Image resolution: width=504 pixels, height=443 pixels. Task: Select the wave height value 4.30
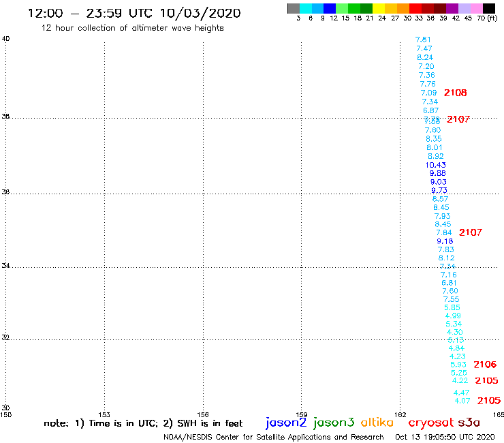pyautogui.click(x=454, y=333)
